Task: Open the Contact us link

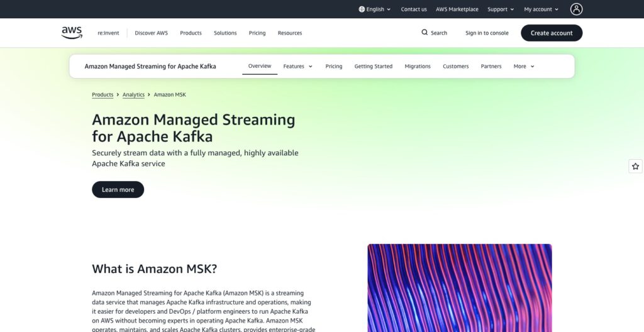Action: pyautogui.click(x=414, y=9)
